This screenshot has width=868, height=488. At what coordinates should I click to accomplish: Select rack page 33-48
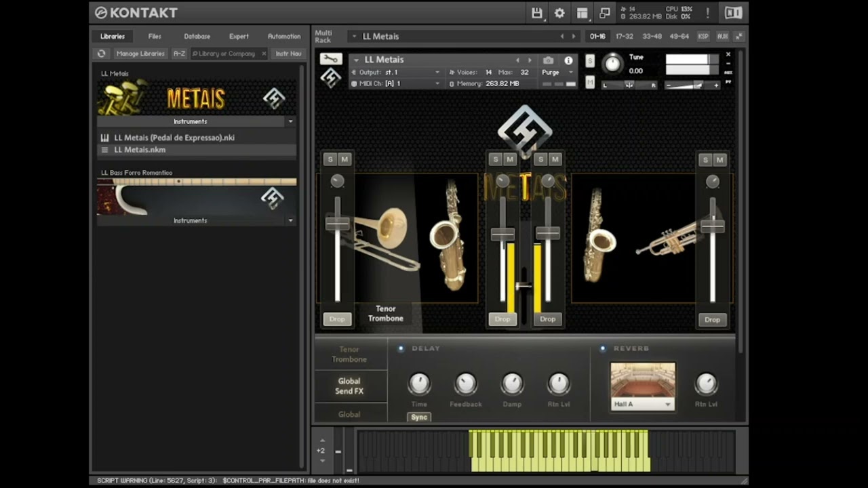click(x=652, y=37)
